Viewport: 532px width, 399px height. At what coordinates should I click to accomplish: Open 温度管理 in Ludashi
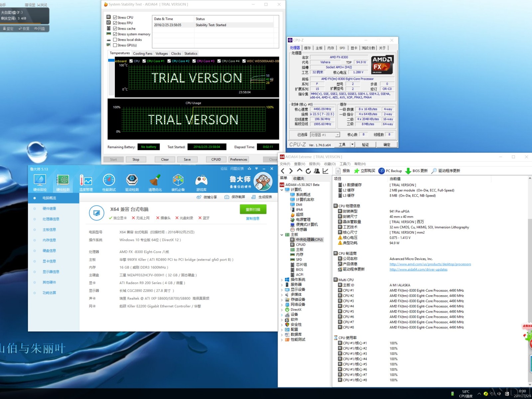[x=86, y=183]
